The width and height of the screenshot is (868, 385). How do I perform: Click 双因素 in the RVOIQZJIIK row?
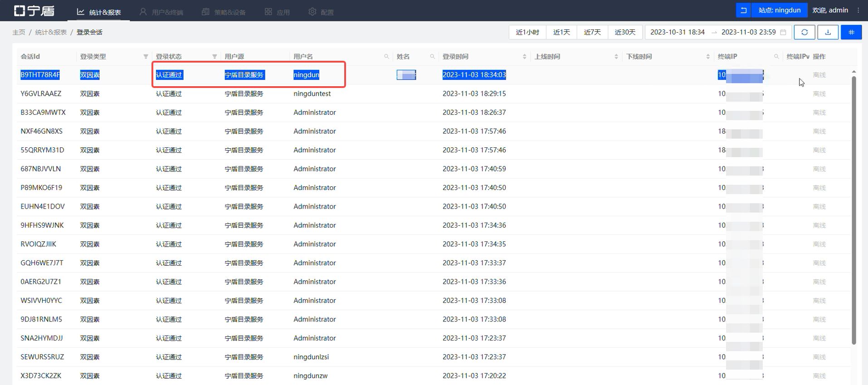tap(90, 244)
